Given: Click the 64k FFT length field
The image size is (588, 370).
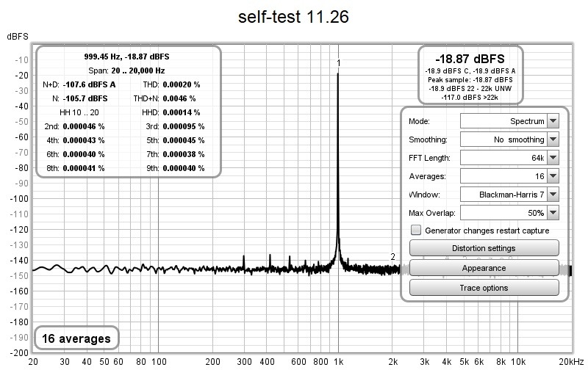Looking at the screenshot, I should point(503,158).
